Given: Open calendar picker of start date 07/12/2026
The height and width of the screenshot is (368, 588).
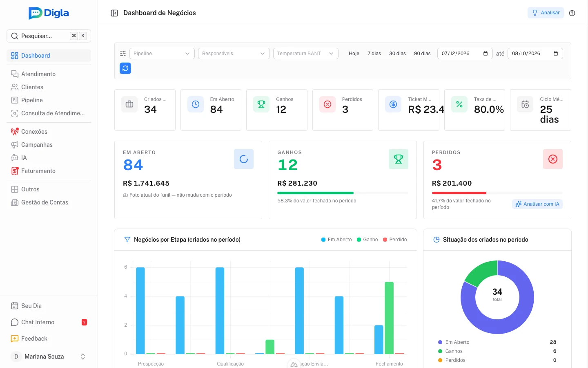Looking at the screenshot, I should [486, 54].
